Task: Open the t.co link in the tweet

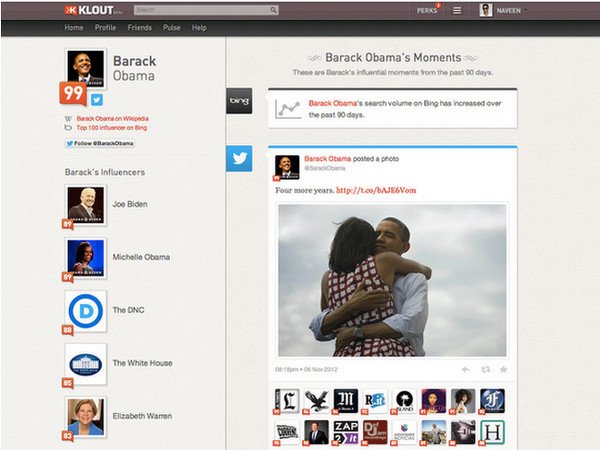Action: tap(376, 190)
